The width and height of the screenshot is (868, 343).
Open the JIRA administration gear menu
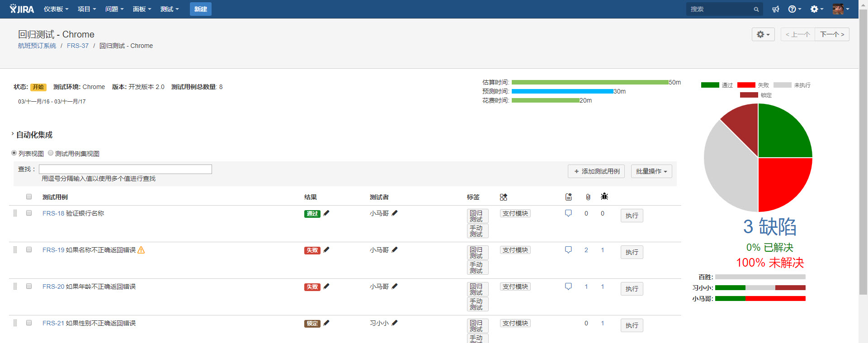tap(816, 9)
